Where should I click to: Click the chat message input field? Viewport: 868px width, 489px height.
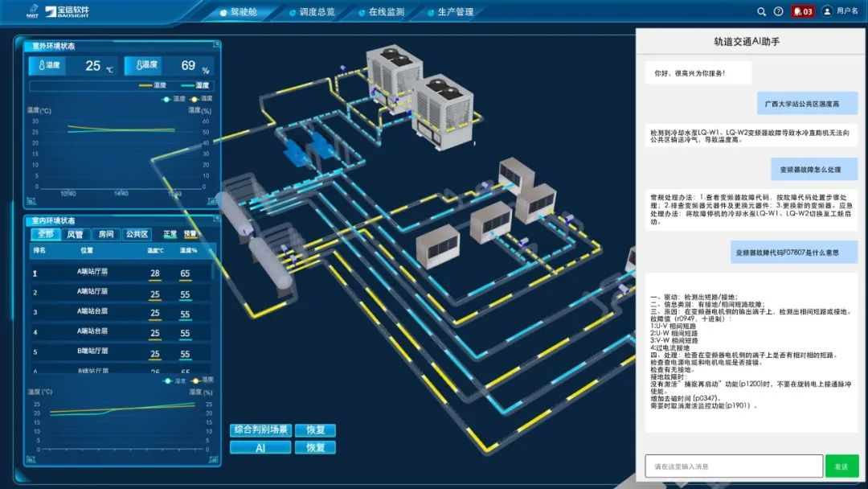click(x=733, y=466)
